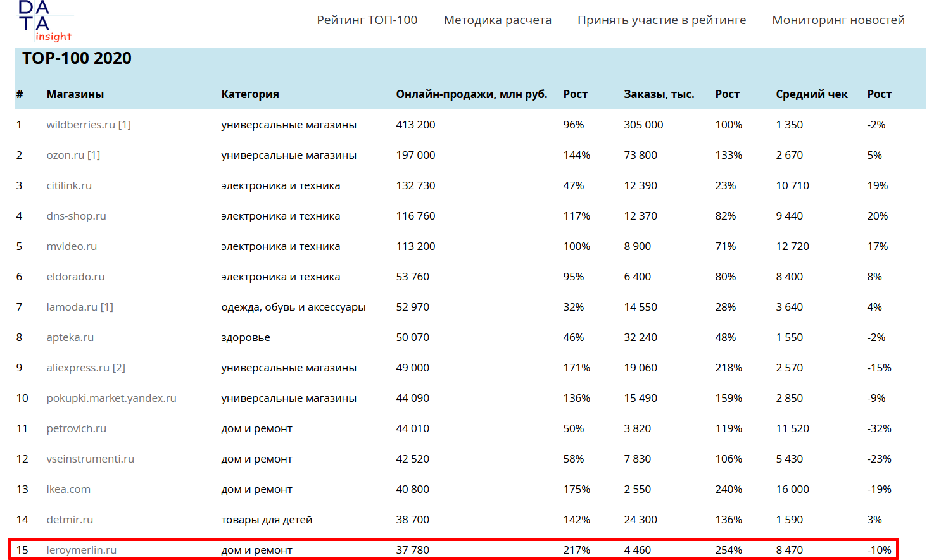Click leroymerlin orders growth 254%
This screenshot has width=934, height=560.
[x=728, y=550]
